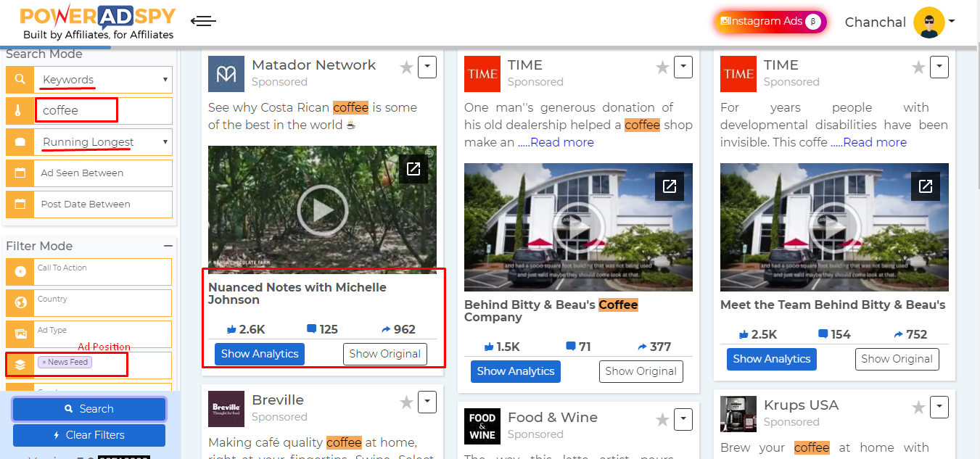Click the Search button
Screen dimensions: 980x459
(89, 409)
